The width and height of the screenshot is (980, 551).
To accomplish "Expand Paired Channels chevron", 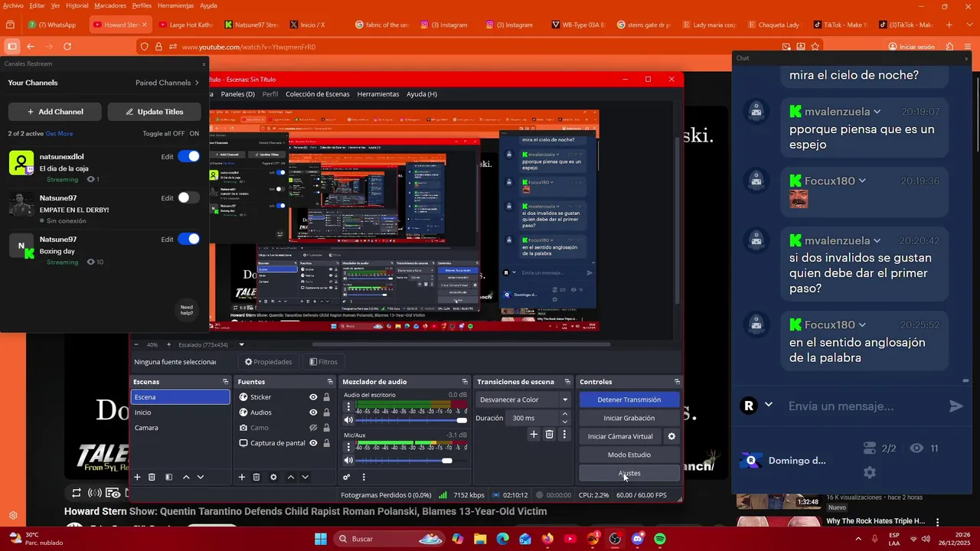I will click(x=197, y=83).
